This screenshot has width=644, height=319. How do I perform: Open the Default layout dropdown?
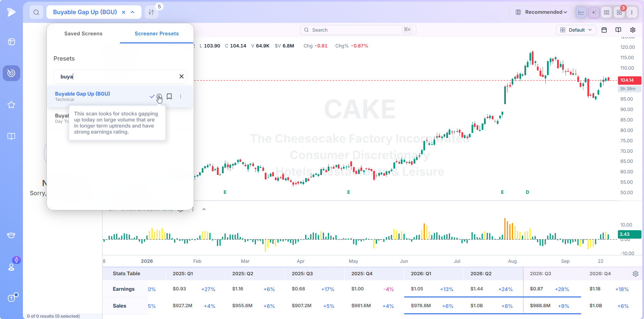(x=576, y=30)
